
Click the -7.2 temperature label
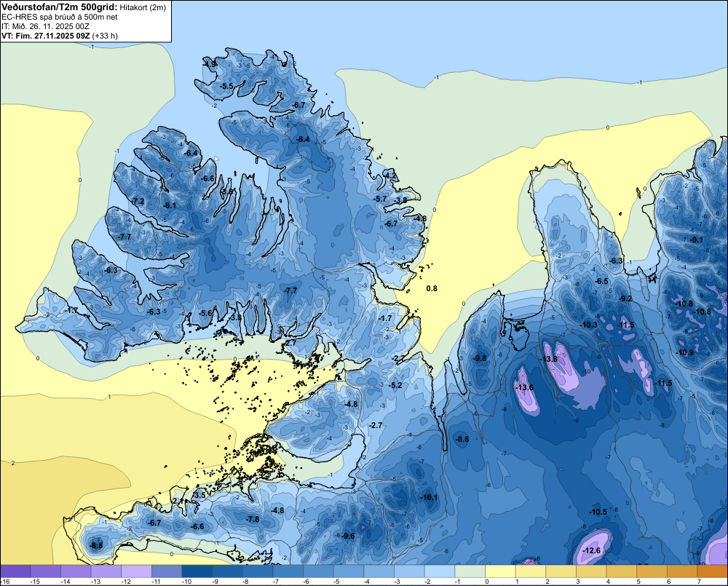[138, 201]
